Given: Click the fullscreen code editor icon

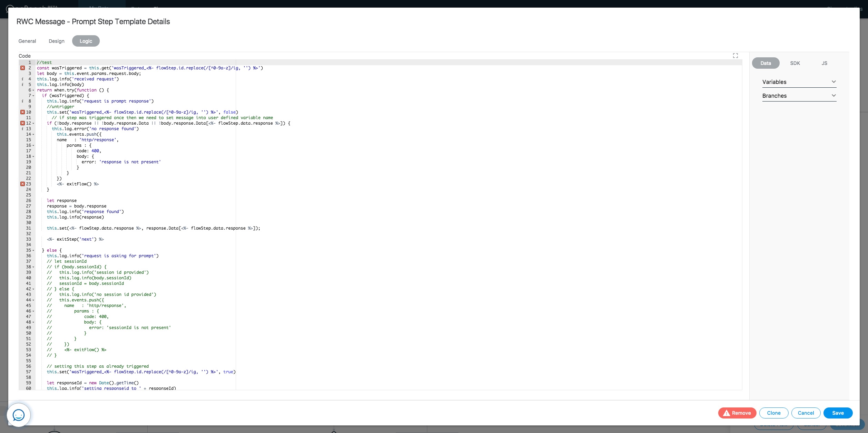Looking at the screenshot, I should pos(735,56).
